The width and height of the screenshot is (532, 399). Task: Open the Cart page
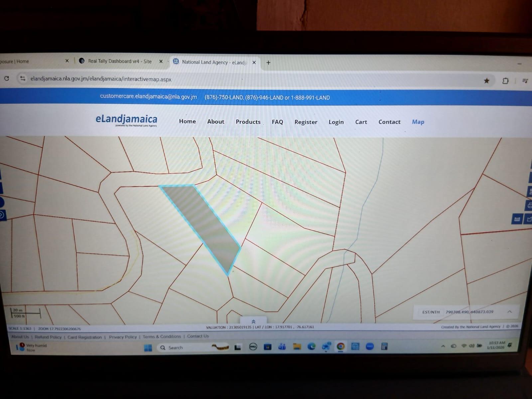[x=361, y=122]
